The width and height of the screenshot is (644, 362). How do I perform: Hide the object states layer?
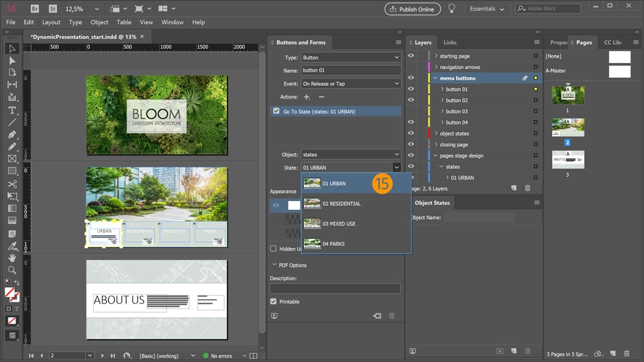point(411,133)
